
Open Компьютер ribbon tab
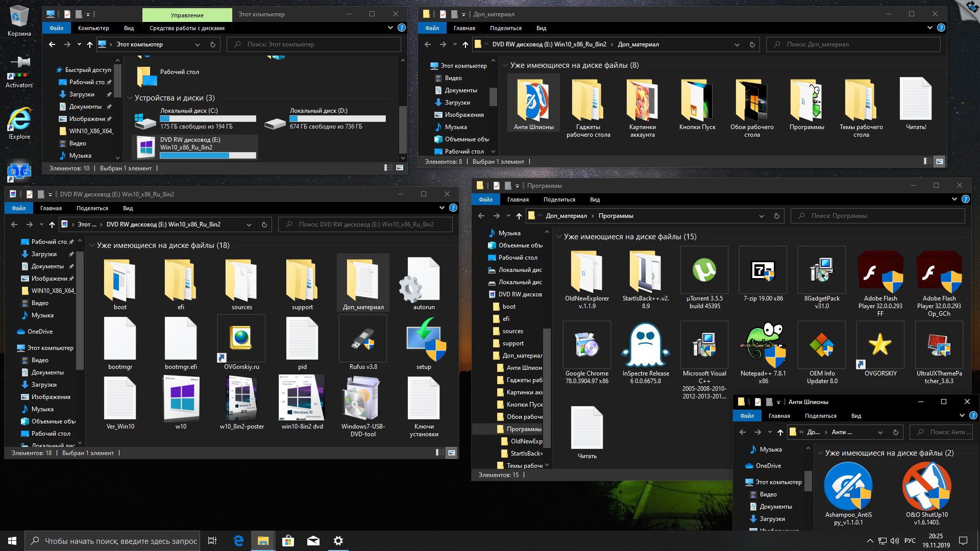[93, 28]
